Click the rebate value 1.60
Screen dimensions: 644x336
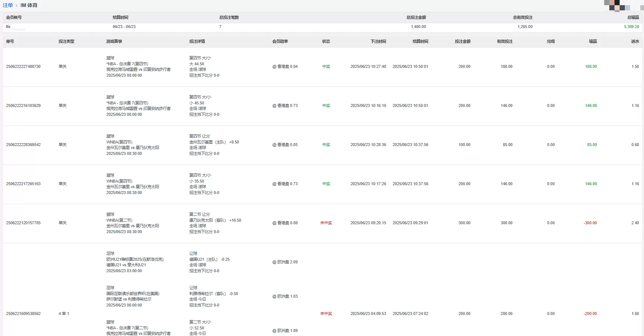tap(635, 314)
